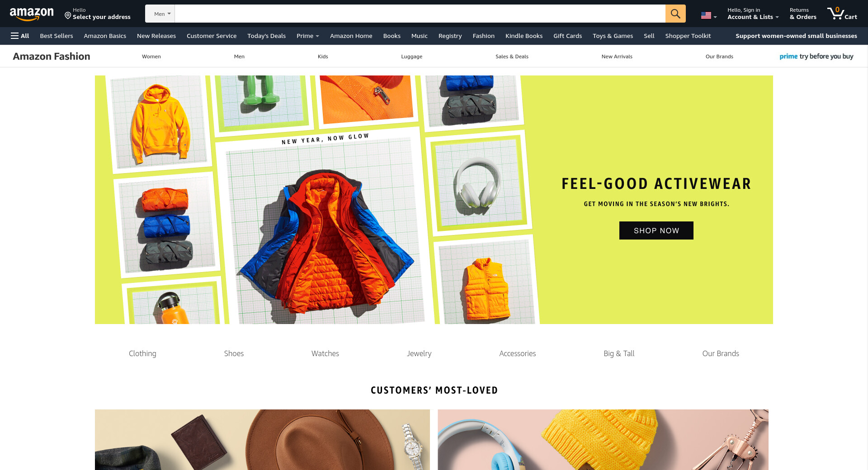
Task: Expand the Prime navigation dropdown
Action: pos(308,36)
